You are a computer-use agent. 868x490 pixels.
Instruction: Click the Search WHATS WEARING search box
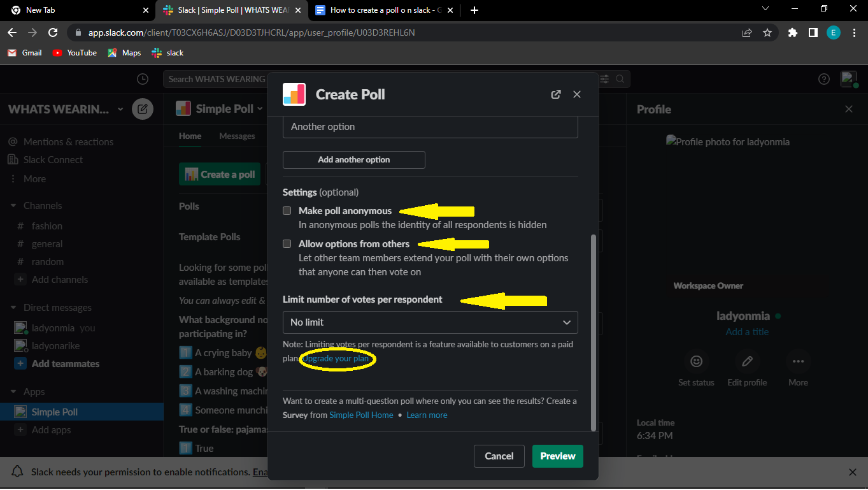click(398, 79)
